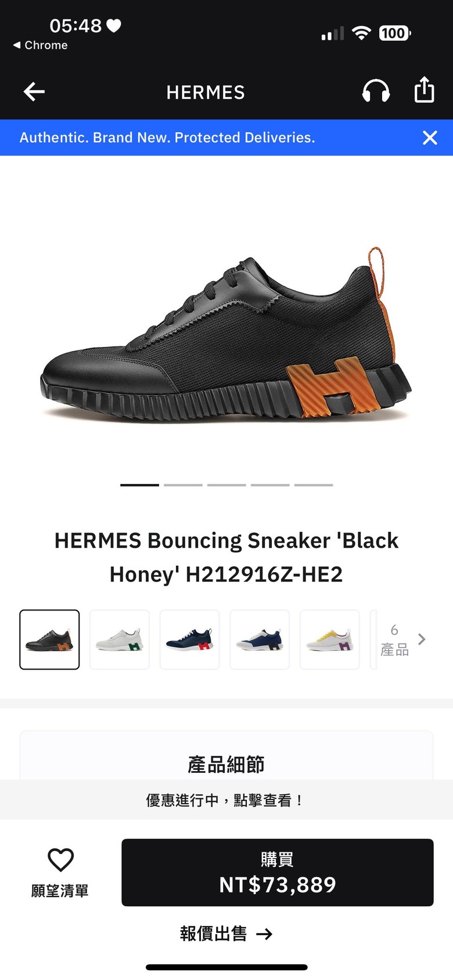Tap the 購買 NT$73,889 buy button

(278, 872)
